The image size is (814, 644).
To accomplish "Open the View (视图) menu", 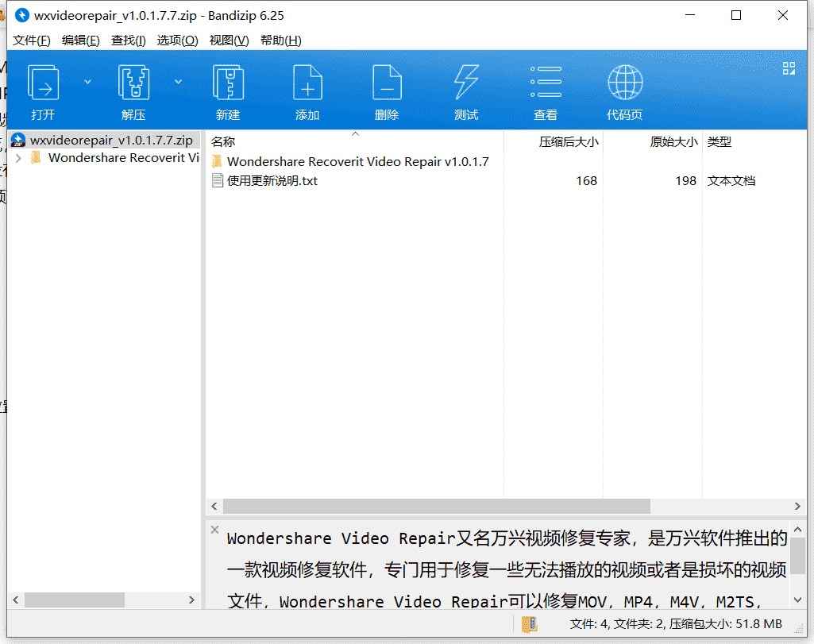I will coord(229,40).
